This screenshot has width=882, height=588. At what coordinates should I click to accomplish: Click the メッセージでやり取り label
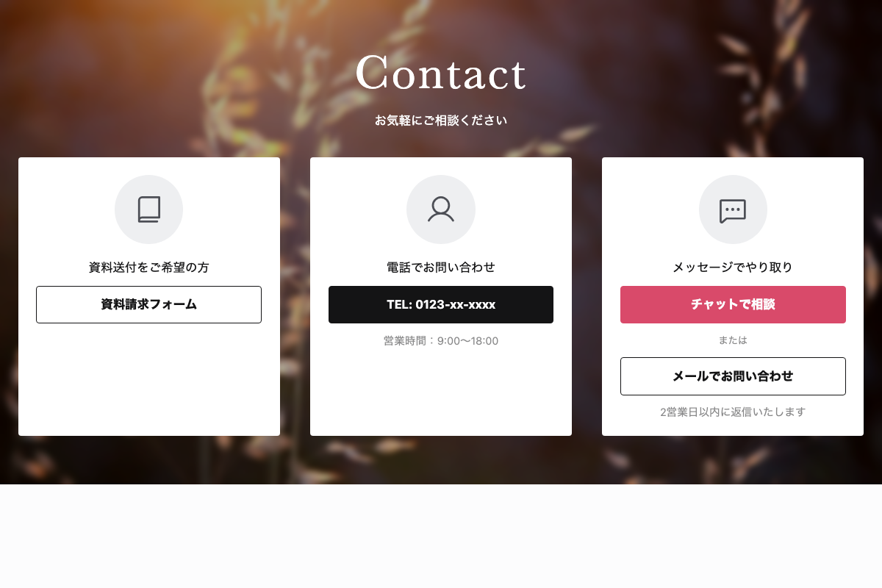pyautogui.click(x=733, y=268)
